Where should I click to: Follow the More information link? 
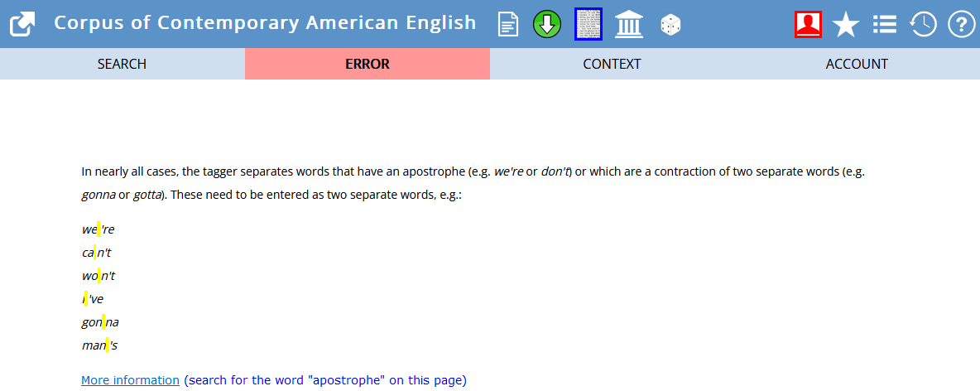click(131, 380)
